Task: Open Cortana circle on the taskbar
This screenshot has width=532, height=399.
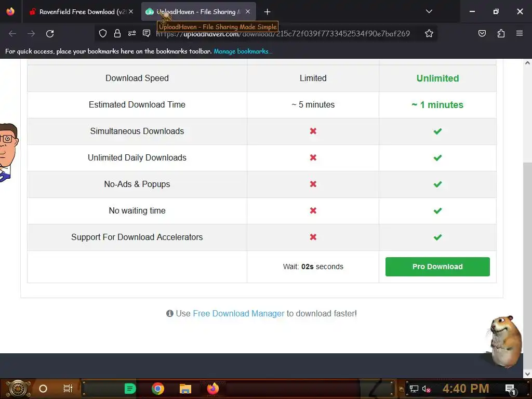Action: (x=43, y=389)
